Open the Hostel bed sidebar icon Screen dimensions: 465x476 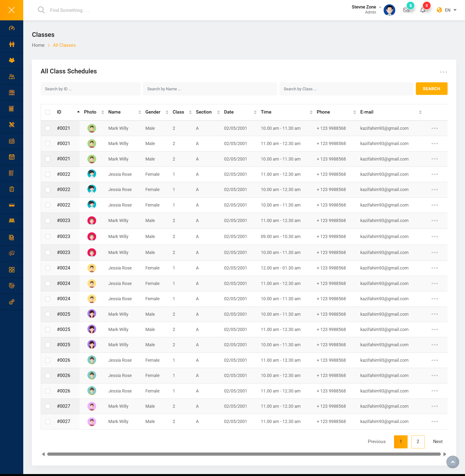click(11, 221)
